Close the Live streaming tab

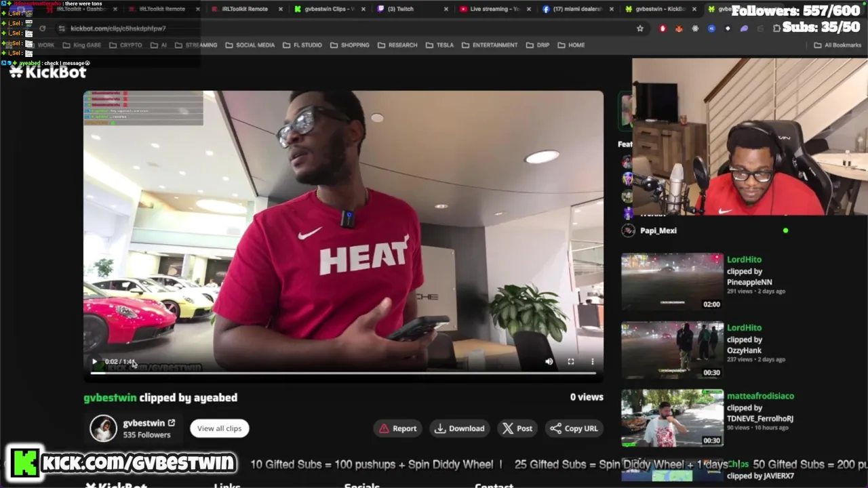pyautogui.click(x=529, y=9)
